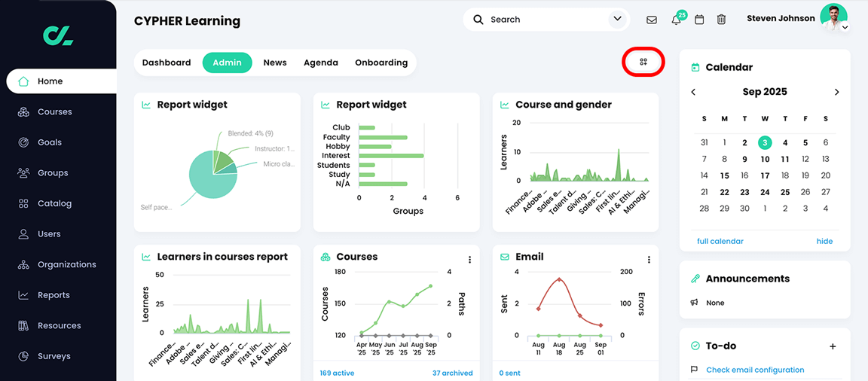Click the add widgets icon button

tap(643, 62)
